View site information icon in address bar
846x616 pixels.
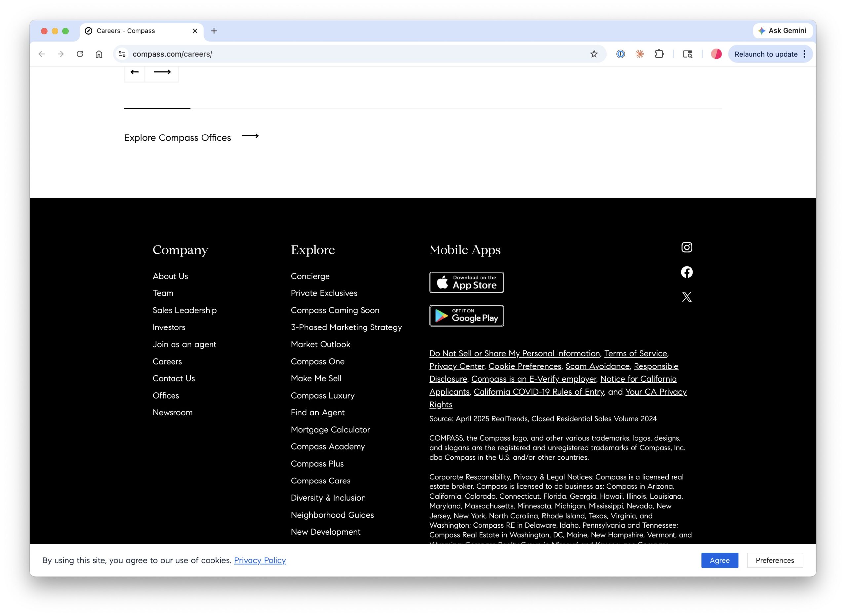point(122,54)
